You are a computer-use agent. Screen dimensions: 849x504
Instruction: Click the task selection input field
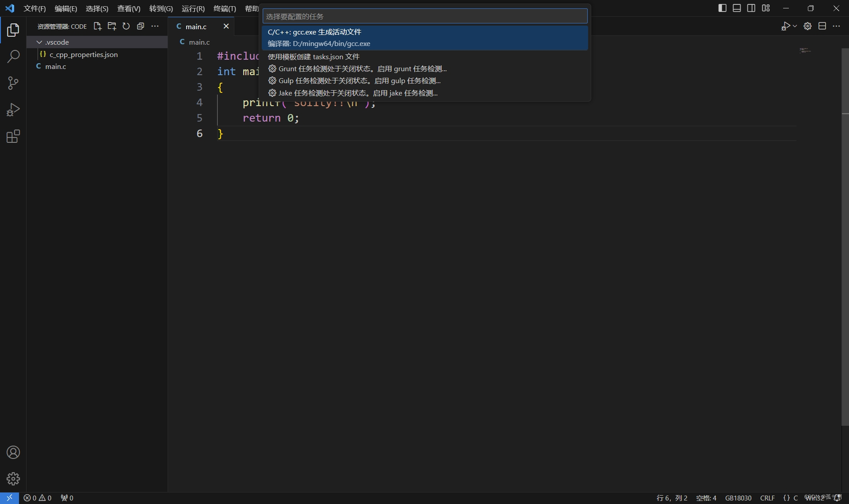coord(425,16)
